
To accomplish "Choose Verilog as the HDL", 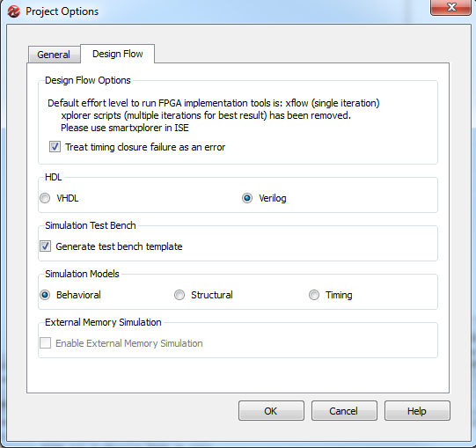I will point(247,198).
